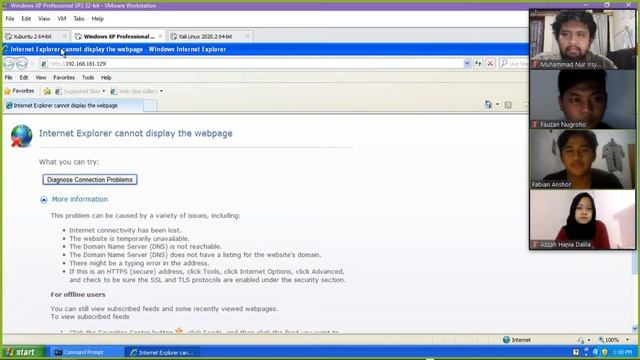Viewport: 640px width, 360px height.
Task: Click Muhammad Nur video thumbnail
Action: click(582, 39)
